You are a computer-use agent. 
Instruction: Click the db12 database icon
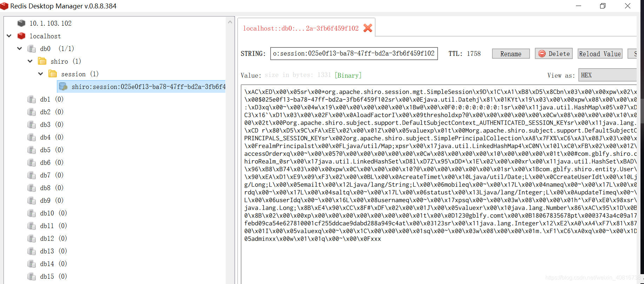(x=32, y=238)
